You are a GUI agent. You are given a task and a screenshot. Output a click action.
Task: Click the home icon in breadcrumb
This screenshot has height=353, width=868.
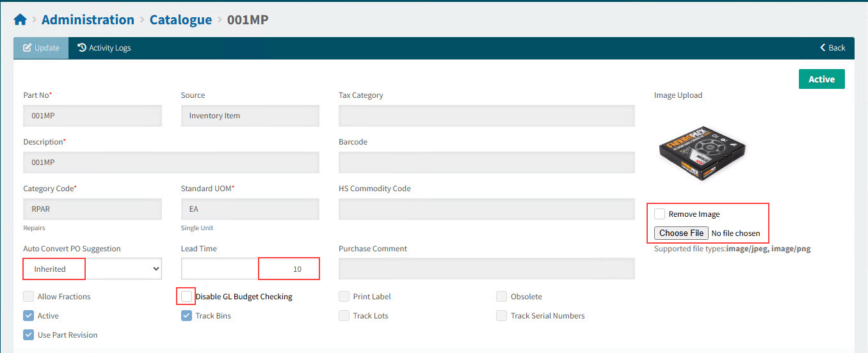[x=20, y=20]
